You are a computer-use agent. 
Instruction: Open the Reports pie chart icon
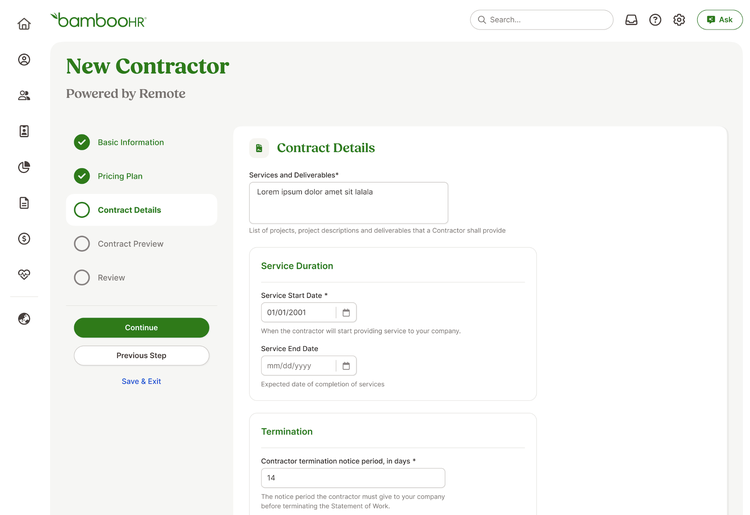point(24,167)
